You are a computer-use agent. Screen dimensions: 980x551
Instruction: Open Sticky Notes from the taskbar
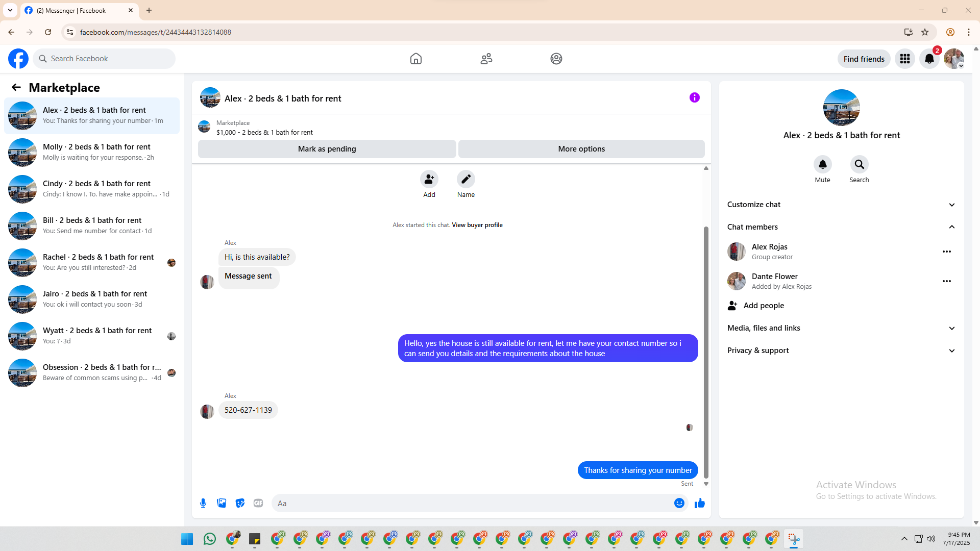click(255, 539)
